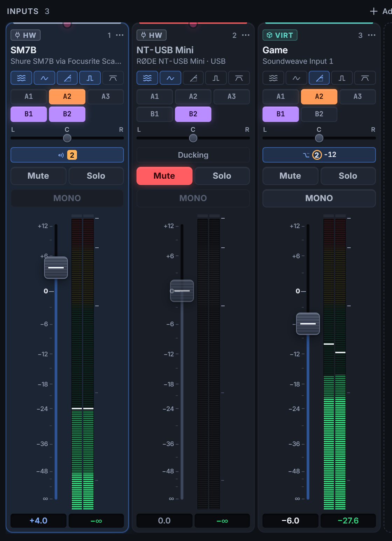Enable A2 routing on NT-USB Mini strip
Image resolution: width=392 pixels, height=541 pixels.
tap(193, 97)
